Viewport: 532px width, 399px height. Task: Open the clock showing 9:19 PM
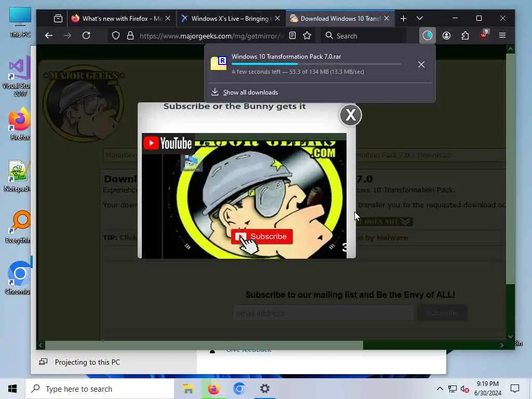[x=487, y=389]
